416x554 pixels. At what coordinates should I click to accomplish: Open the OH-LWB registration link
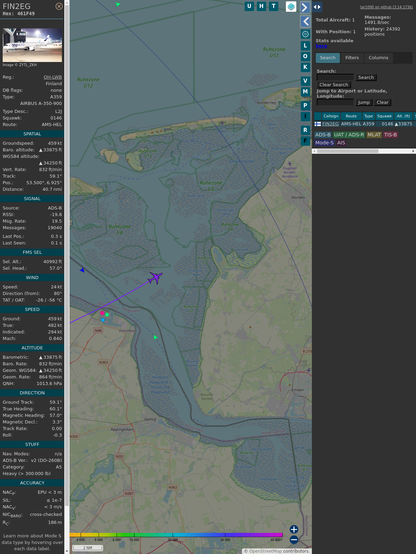tap(53, 77)
